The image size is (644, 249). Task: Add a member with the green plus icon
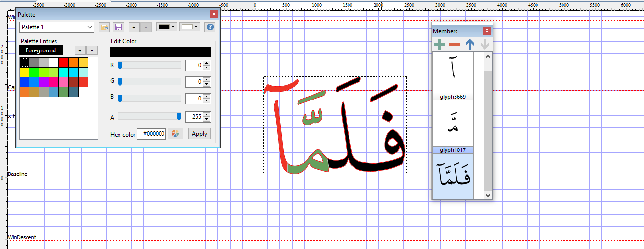pyautogui.click(x=439, y=45)
